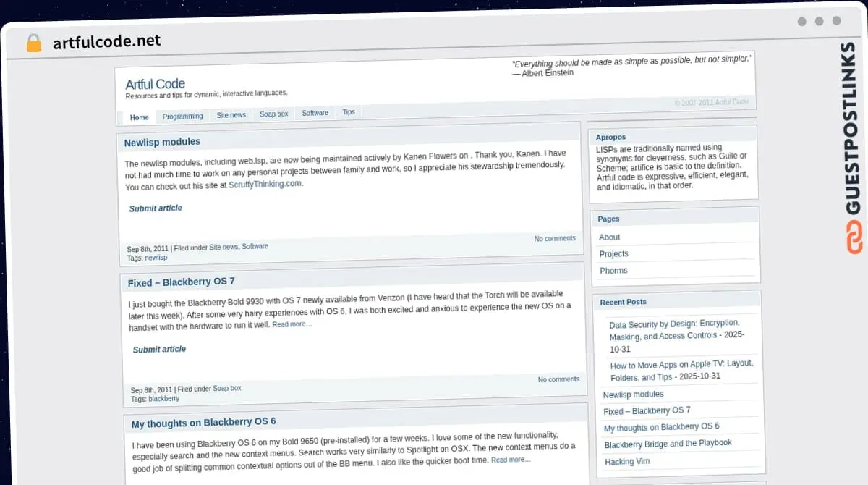The image size is (868, 485).
Task: Open the Site news tab
Action: pyautogui.click(x=231, y=115)
